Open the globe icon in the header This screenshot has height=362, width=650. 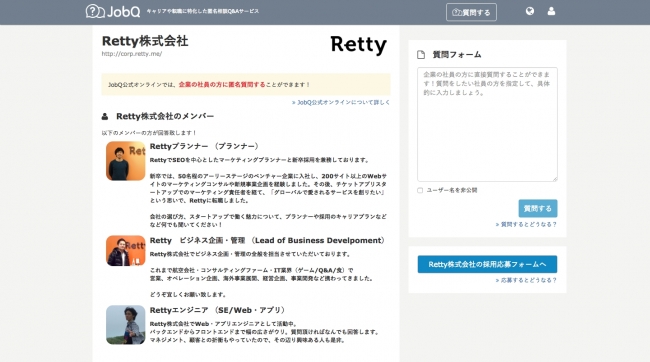tap(529, 11)
